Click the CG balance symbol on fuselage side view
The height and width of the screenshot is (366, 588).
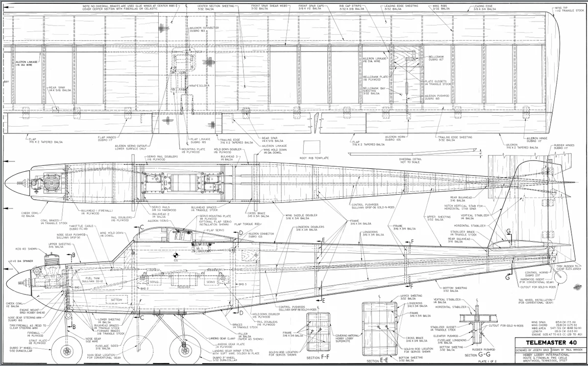point(176,254)
